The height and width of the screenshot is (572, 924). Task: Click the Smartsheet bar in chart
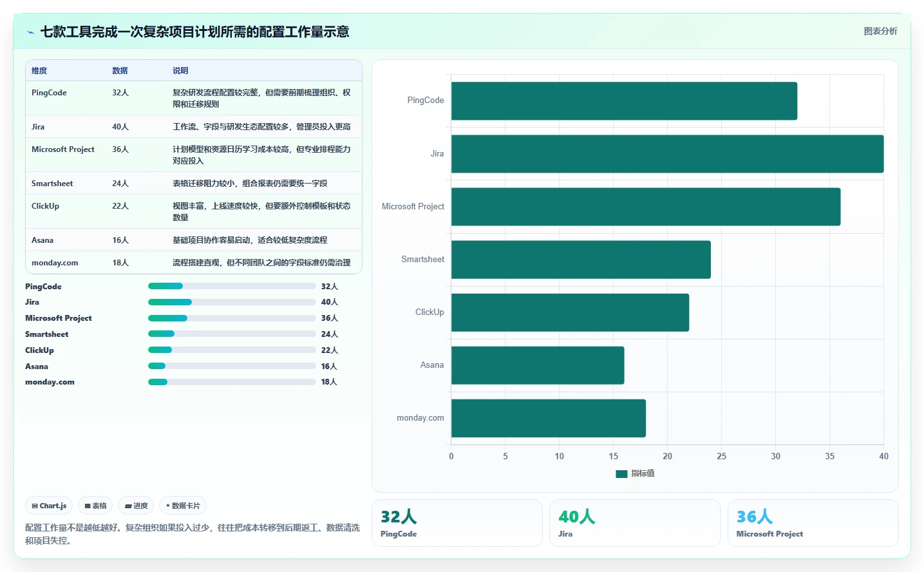tap(581, 260)
